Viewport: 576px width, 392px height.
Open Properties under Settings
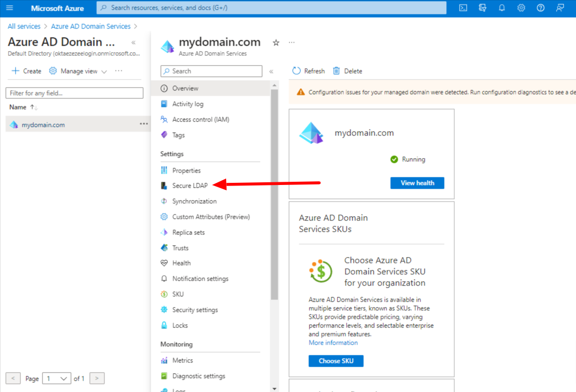[x=186, y=170]
